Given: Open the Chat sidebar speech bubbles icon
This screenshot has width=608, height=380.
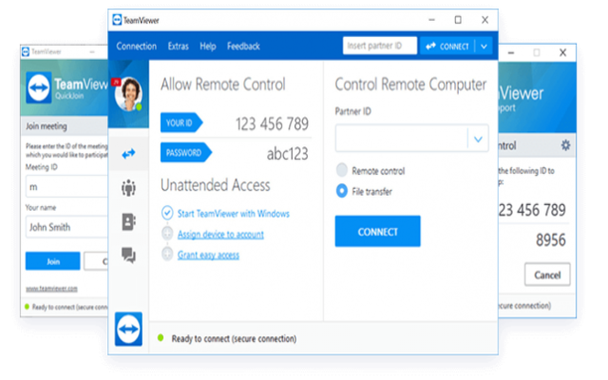Looking at the screenshot, I should coord(128,256).
